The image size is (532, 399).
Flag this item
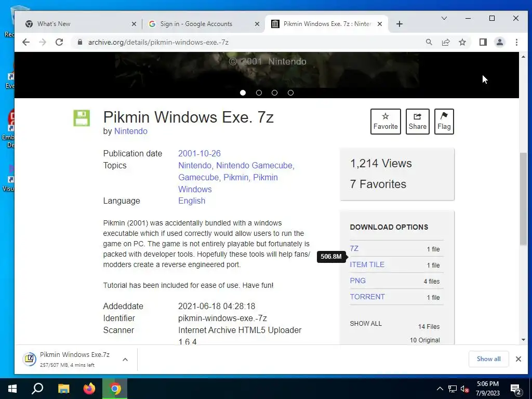click(x=444, y=122)
